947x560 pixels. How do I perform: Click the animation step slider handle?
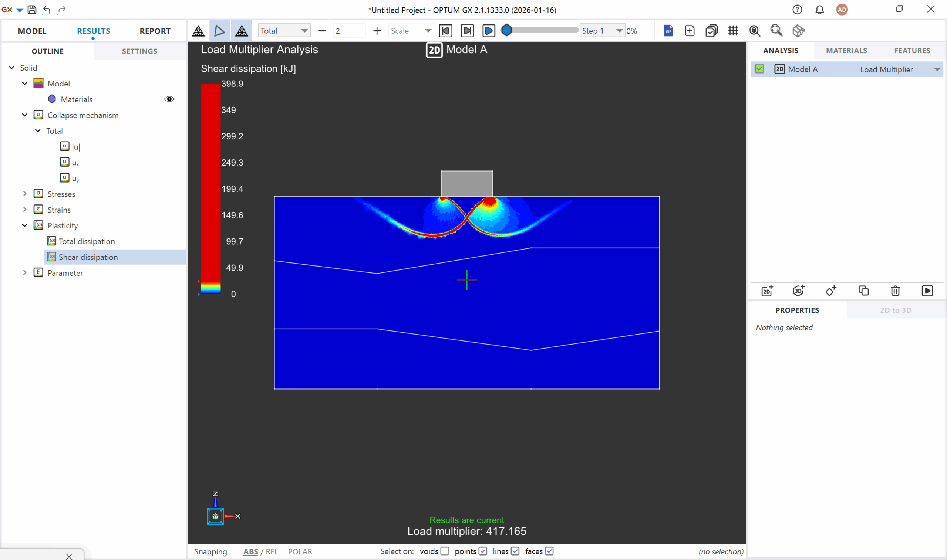(x=507, y=30)
